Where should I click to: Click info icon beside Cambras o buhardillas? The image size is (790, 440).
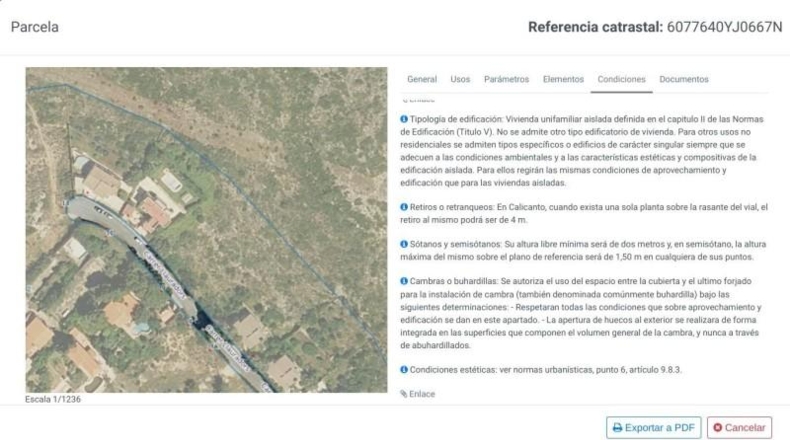pyautogui.click(x=404, y=281)
